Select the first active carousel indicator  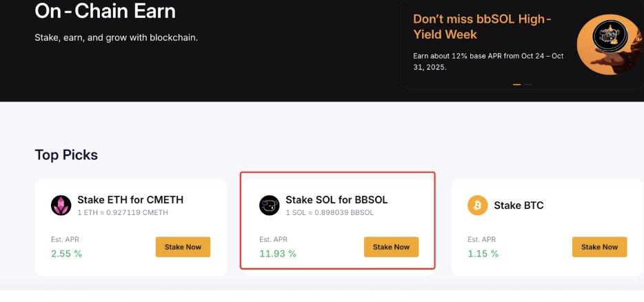click(517, 85)
